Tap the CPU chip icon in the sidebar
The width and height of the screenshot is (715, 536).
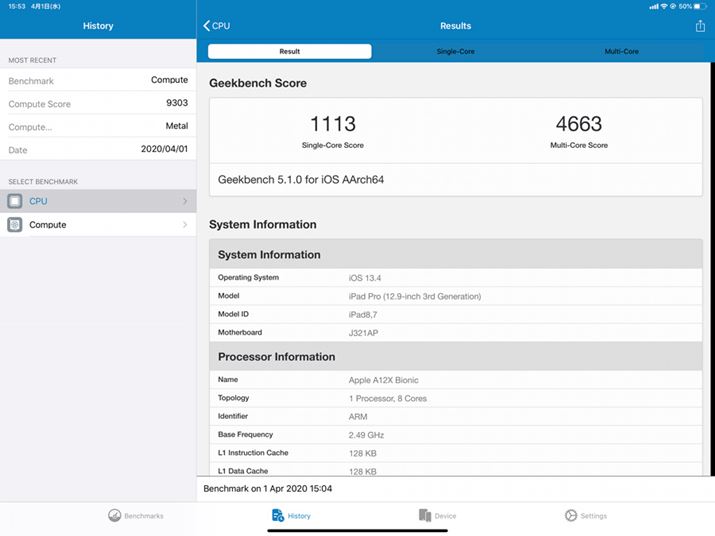coord(15,201)
